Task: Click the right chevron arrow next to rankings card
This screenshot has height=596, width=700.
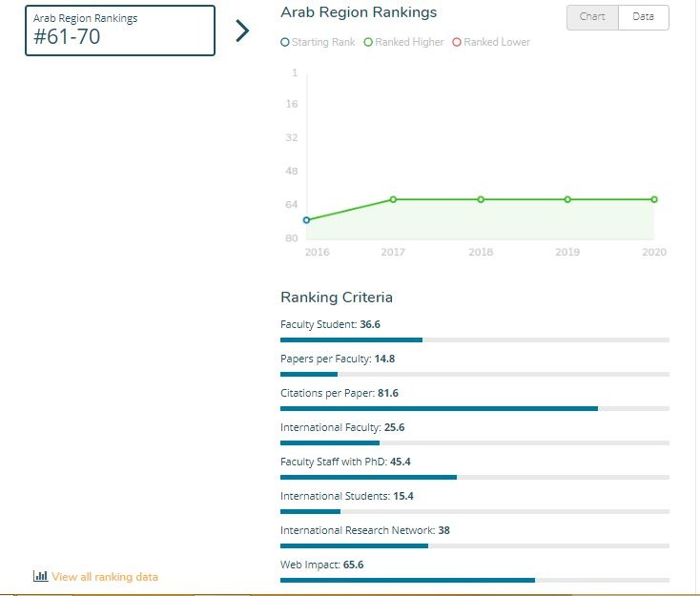Action: pos(242,31)
